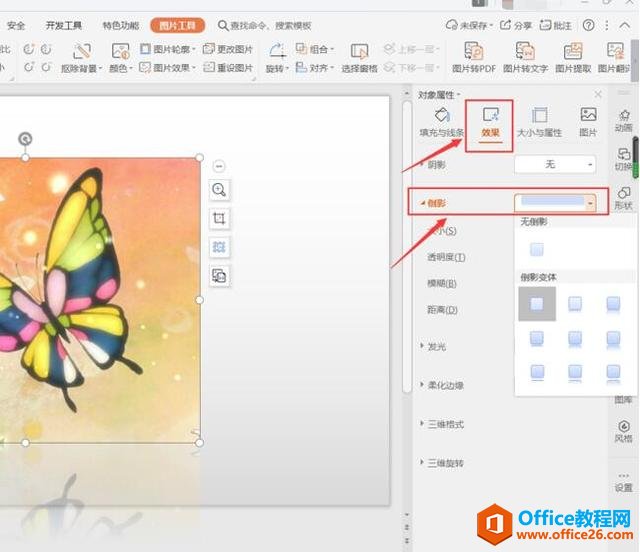640x552 pixels.
Task: Click the Blur (模糊(B)) label
Action: (442, 283)
